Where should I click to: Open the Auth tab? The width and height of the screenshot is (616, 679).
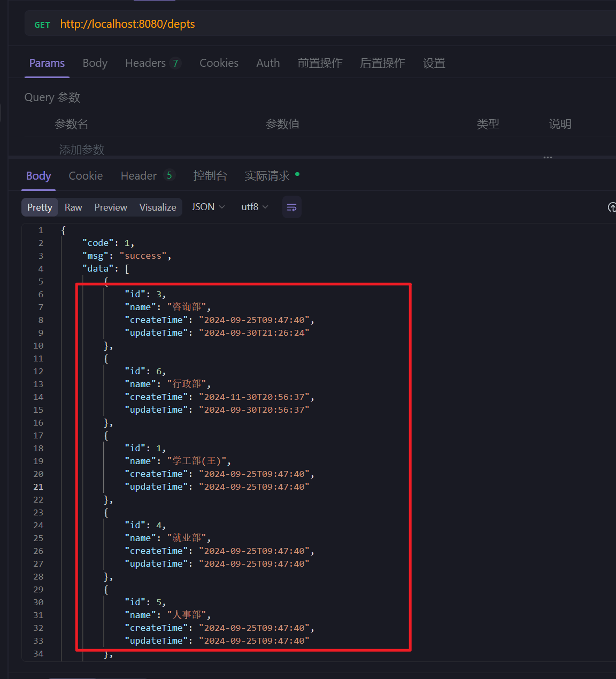tap(268, 63)
